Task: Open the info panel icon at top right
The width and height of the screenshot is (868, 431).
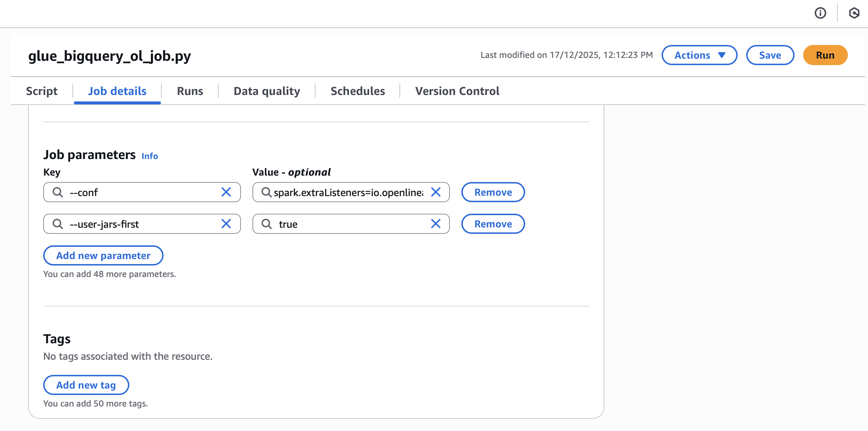Action: tap(820, 13)
